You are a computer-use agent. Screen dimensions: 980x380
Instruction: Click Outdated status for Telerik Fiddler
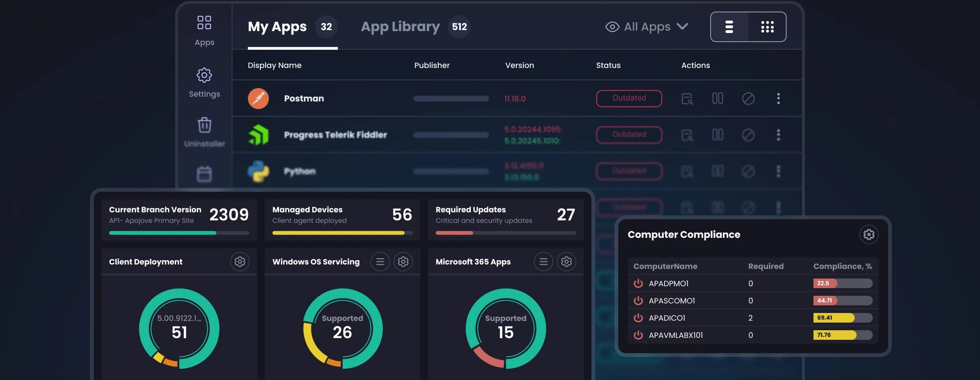tap(629, 134)
